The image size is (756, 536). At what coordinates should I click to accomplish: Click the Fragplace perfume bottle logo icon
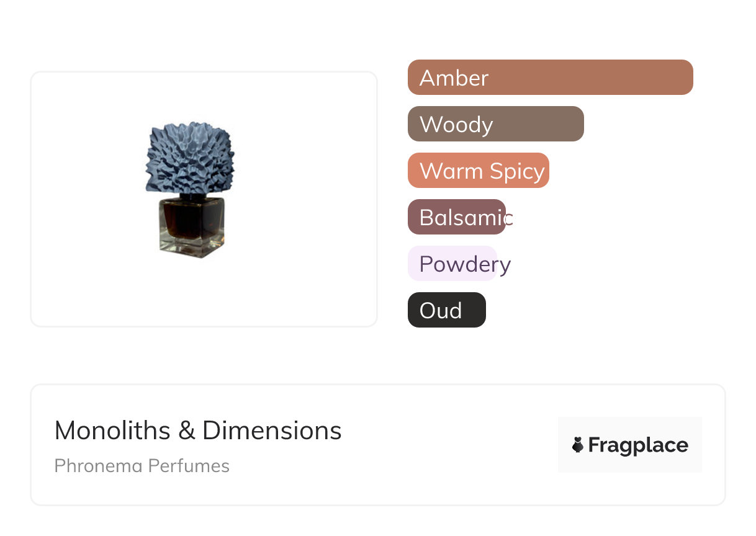(578, 445)
